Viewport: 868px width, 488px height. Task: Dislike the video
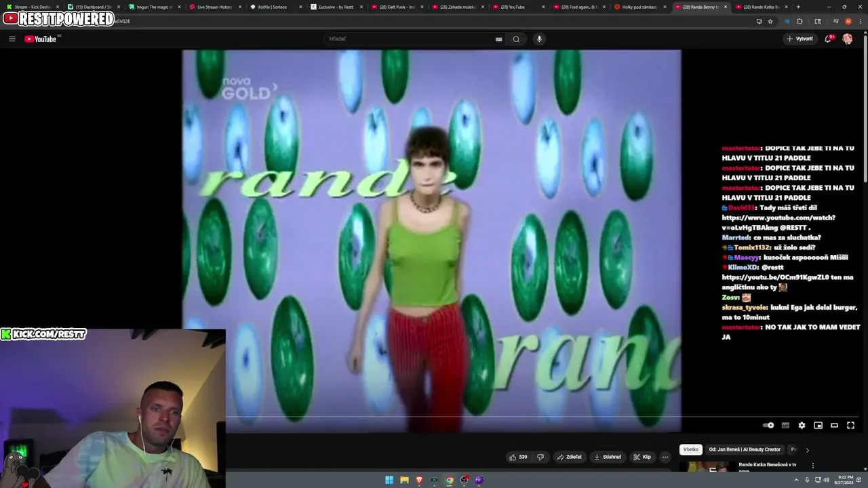540,457
